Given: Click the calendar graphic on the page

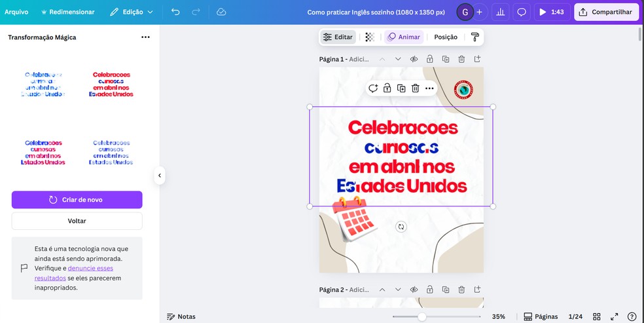Looking at the screenshot, I should (x=354, y=219).
